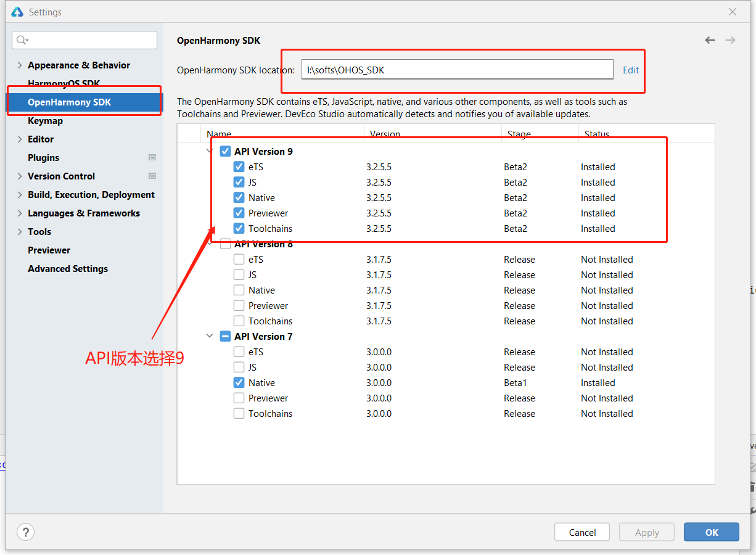Click '3.2.5.5' version in API 9 eTS row
This screenshot has width=756, height=555.
click(x=379, y=167)
